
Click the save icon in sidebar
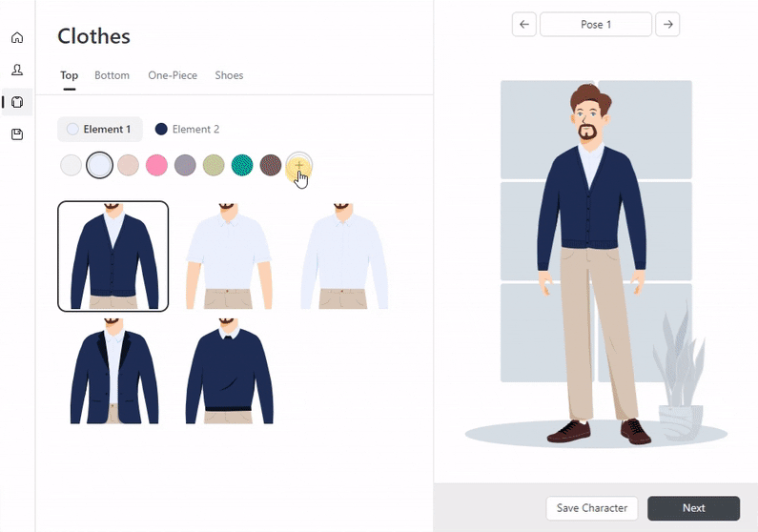[17, 134]
